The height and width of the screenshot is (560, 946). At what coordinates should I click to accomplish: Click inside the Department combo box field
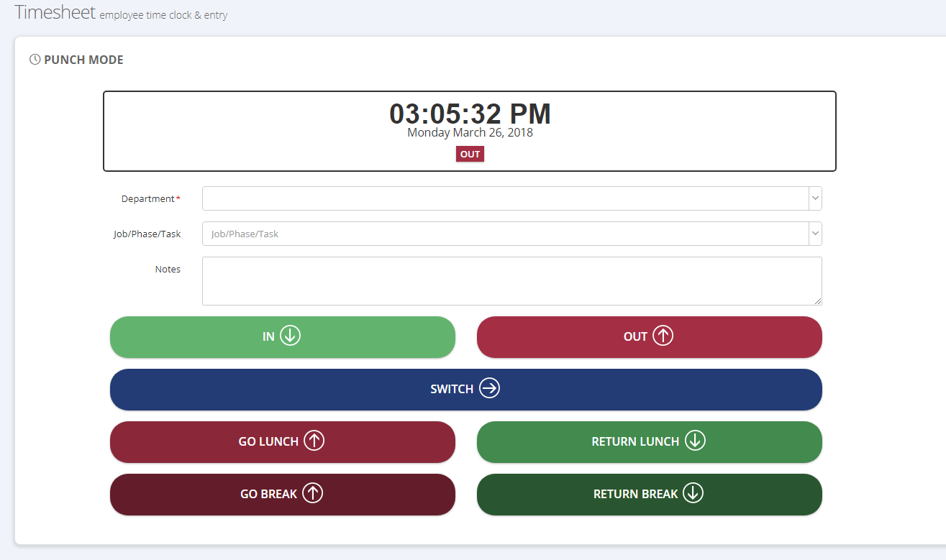[505, 198]
